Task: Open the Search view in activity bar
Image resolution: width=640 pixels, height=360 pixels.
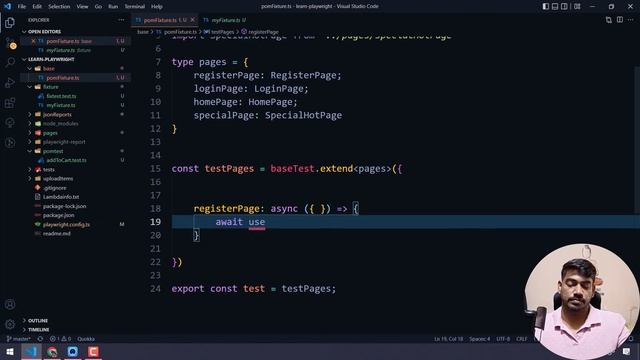Action: point(10,62)
